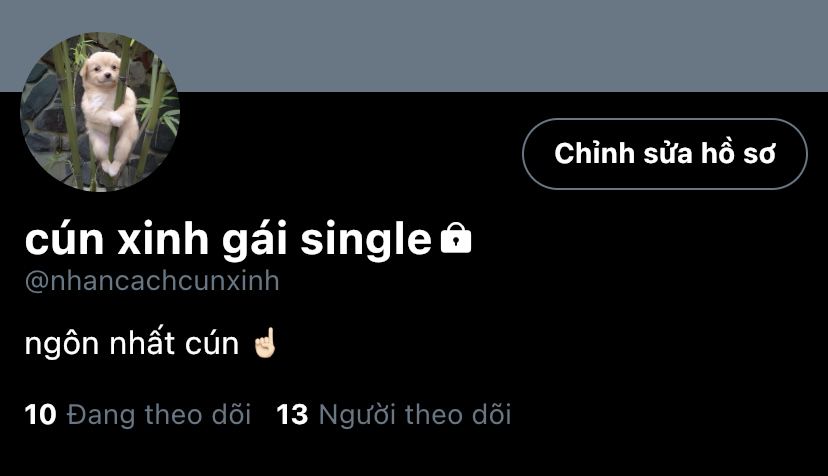Click the pointing-up finger emoji in bio
The width and height of the screenshot is (828, 476).
[265, 343]
